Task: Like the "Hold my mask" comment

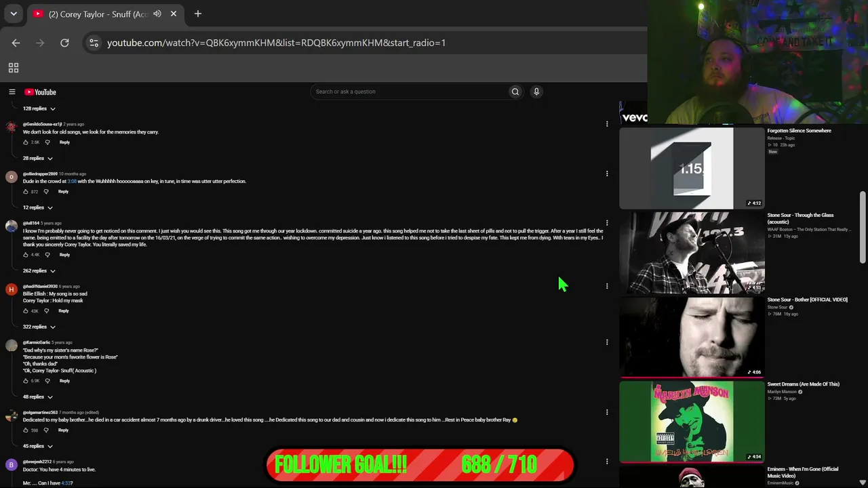Action: click(x=26, y=311)
